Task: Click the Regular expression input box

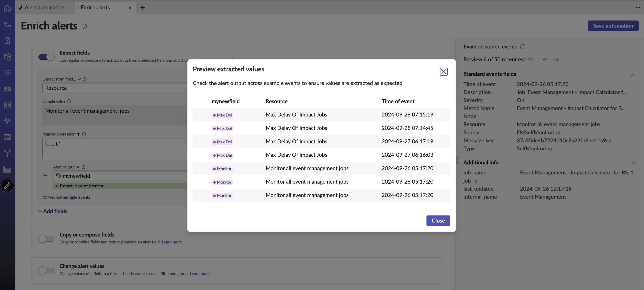Action: [115, 148]
